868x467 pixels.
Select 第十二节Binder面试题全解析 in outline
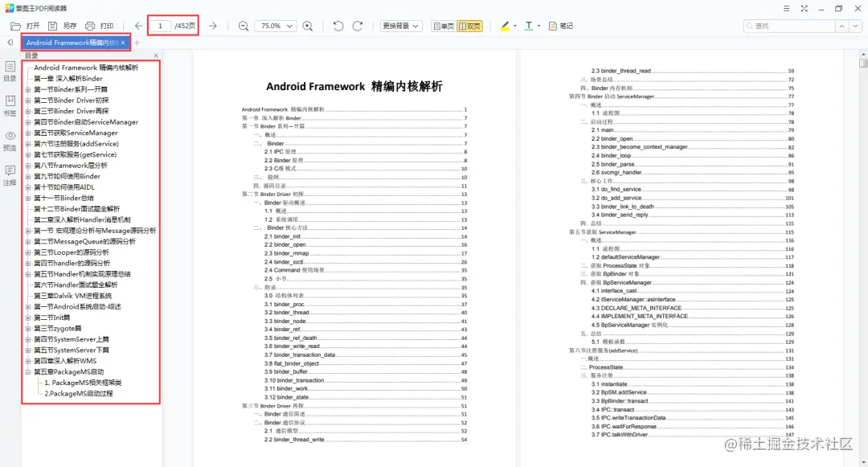[x=77, y=209]
